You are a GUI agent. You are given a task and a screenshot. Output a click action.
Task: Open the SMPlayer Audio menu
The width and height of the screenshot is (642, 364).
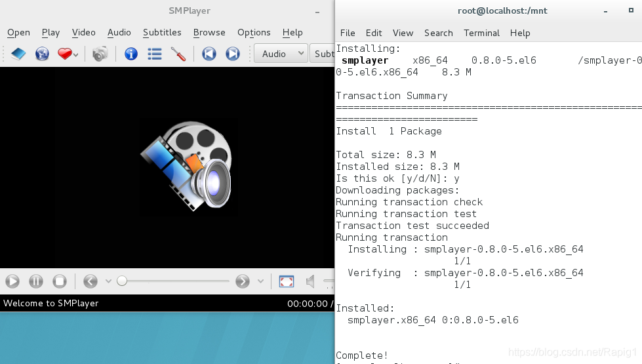coord(119,32)
